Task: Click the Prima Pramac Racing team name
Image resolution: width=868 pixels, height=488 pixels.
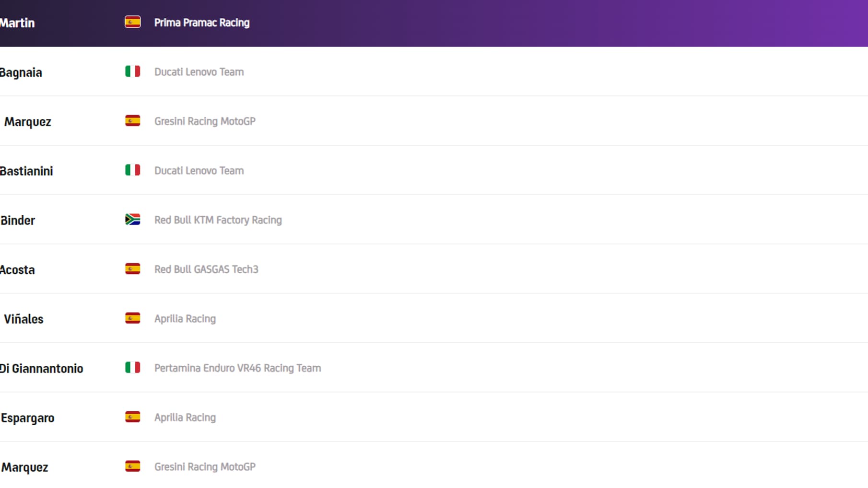Action: (x=202, y=23)
